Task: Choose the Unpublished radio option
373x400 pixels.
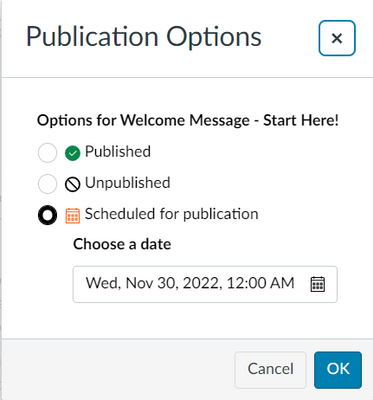Action: 47,184
